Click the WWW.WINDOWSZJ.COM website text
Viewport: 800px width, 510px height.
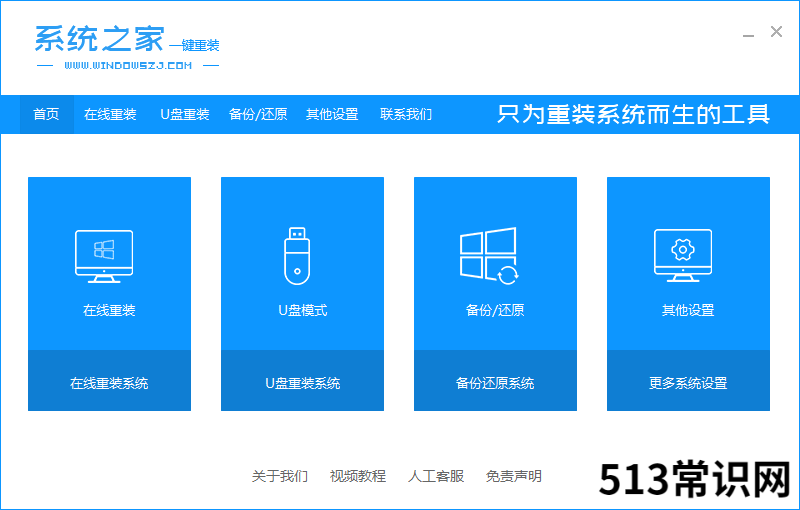coord(128,65)
